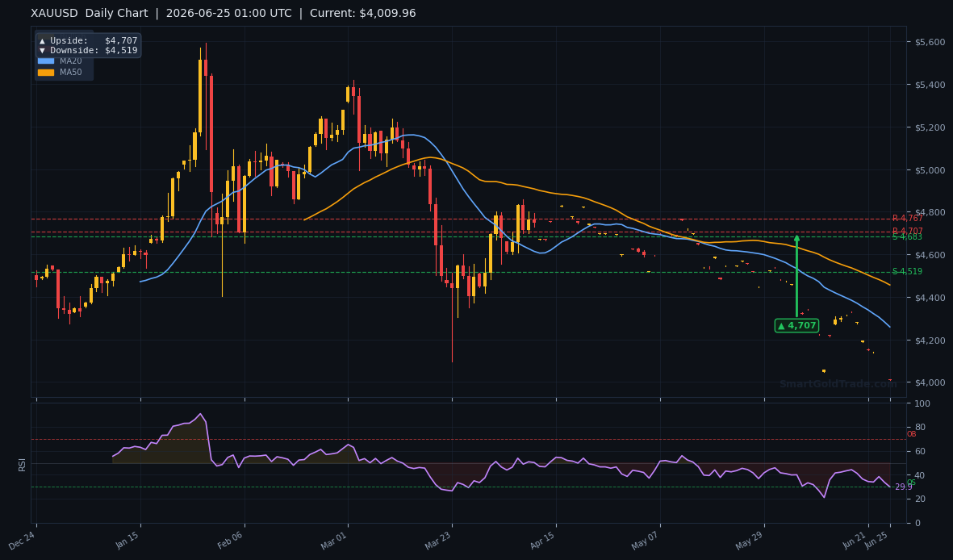Click the $4,200 price axis label
The width and height of the screenshot is (953, 560).
[x=930, y=340]
